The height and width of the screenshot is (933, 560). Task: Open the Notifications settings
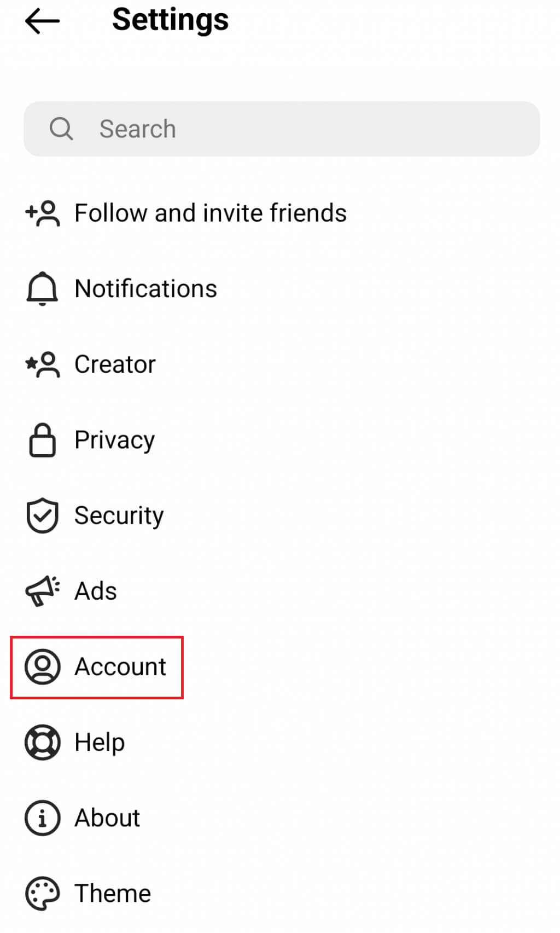145,289
